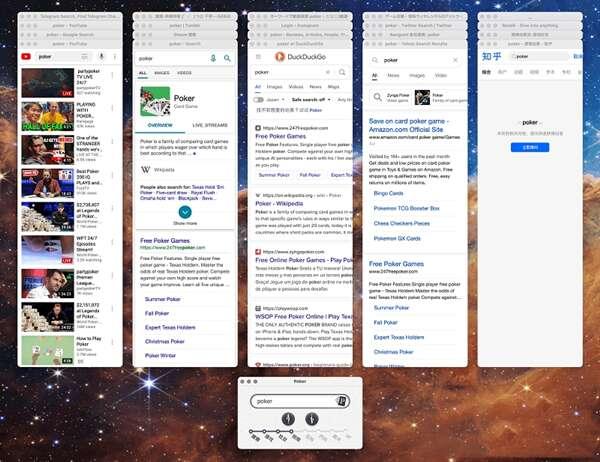Click the blue button on Zhihu page

pyautogui.click(x=529, y=146)
